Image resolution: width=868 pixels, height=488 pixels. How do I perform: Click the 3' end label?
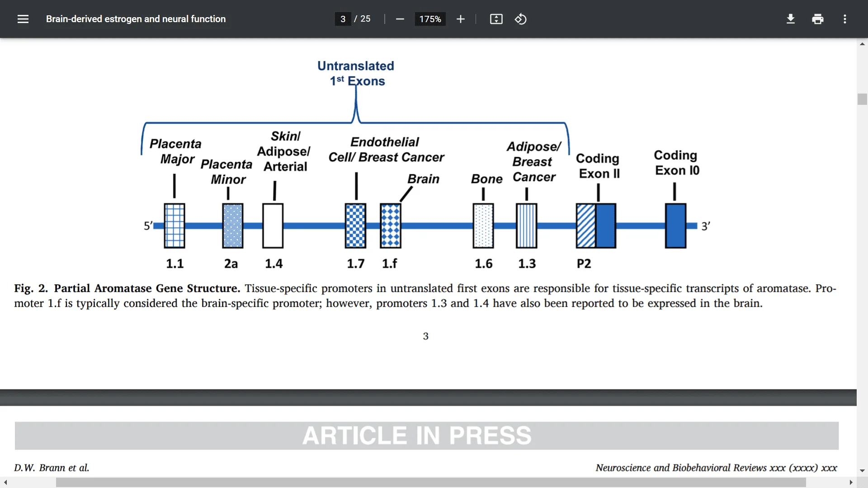(x=706, y=226)
